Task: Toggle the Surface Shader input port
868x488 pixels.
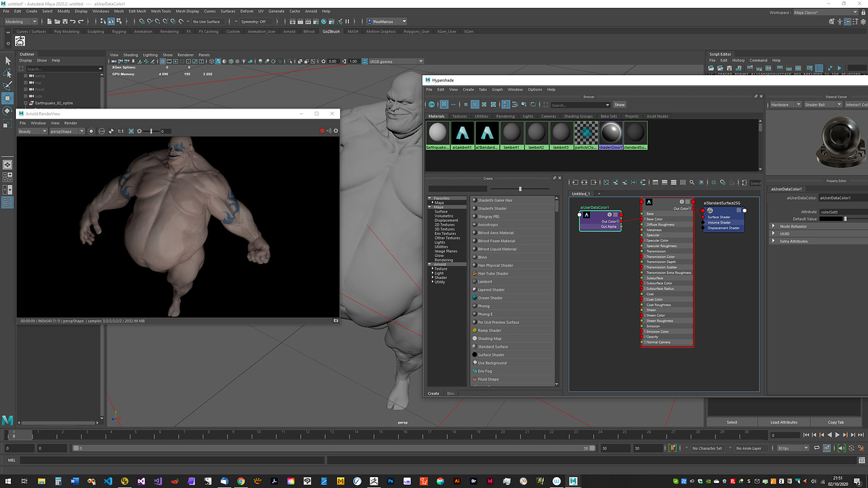Action: pos(702,217)
